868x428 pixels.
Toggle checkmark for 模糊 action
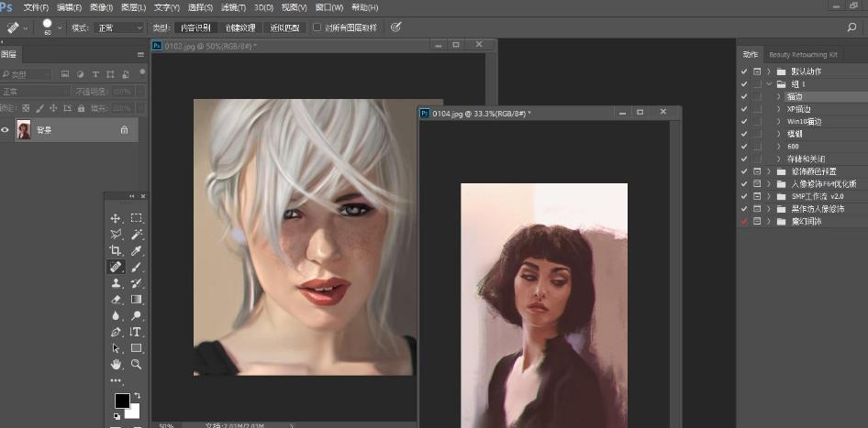[743, 134]
